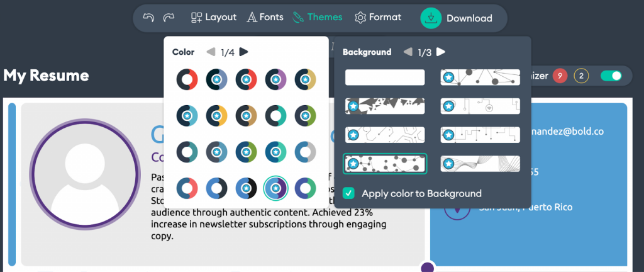
Task: Go to next Color page
Action: pos(244,52)
